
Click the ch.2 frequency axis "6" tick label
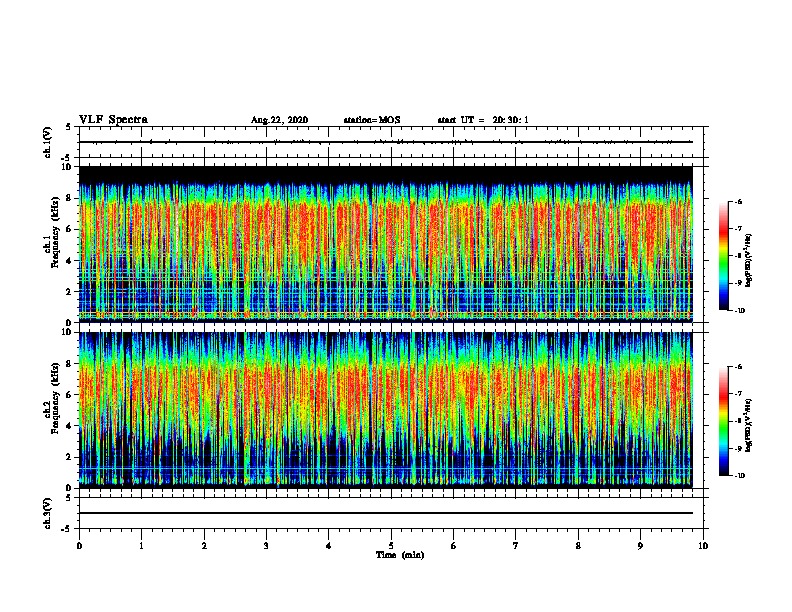69,395
